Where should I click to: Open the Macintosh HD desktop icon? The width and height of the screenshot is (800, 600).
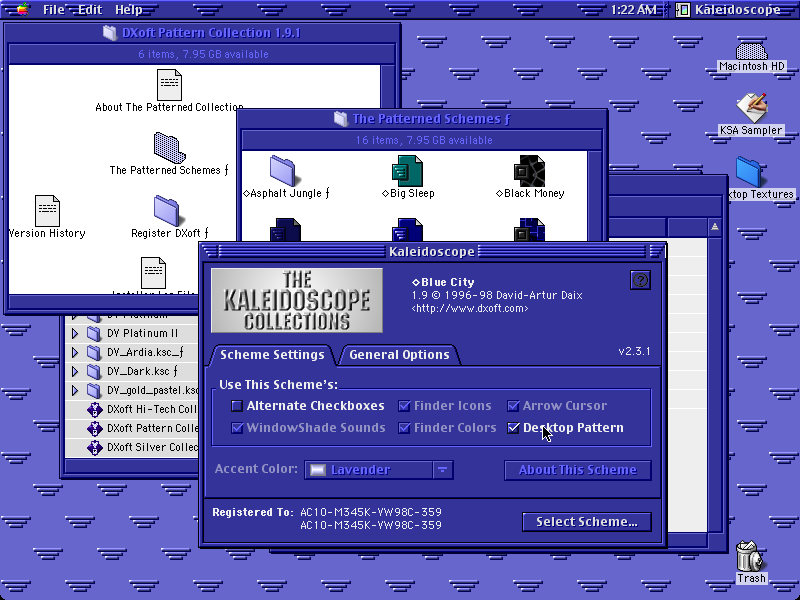click(752, 51)
